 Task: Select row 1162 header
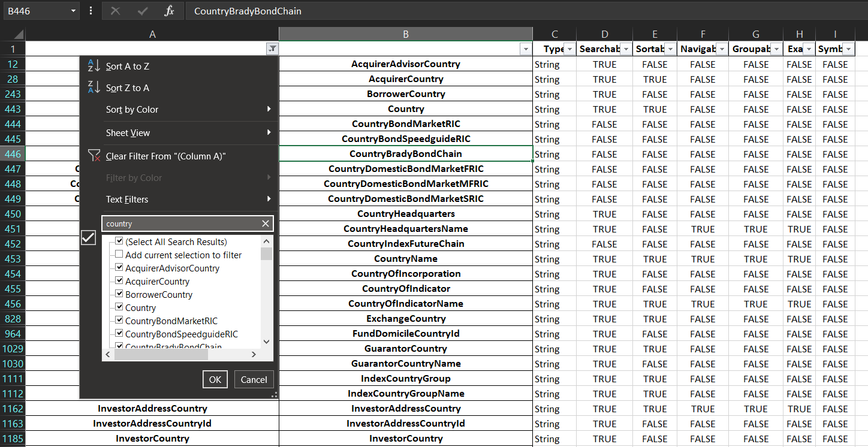13,409
